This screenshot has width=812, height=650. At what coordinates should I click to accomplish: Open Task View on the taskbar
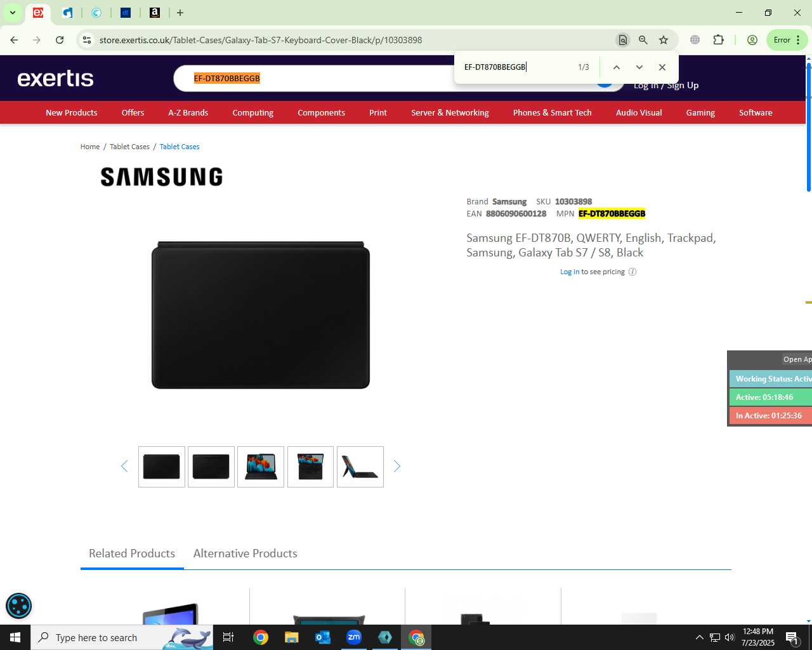(228, 637)
